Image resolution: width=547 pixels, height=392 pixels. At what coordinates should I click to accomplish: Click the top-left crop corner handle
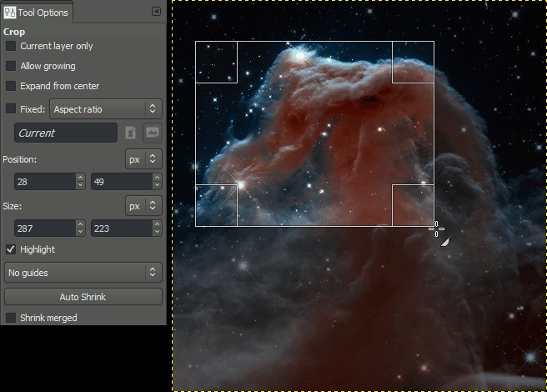216,62
